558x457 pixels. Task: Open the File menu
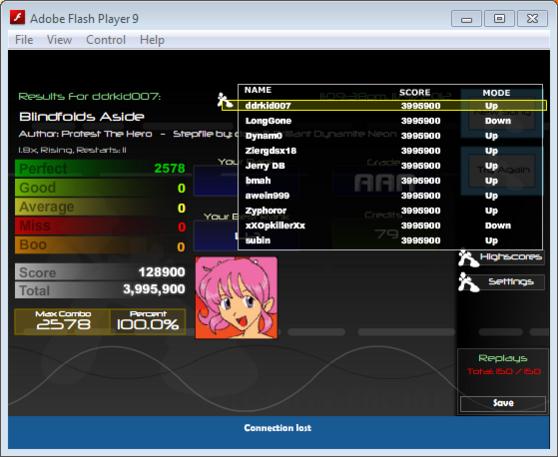[24, 40]
